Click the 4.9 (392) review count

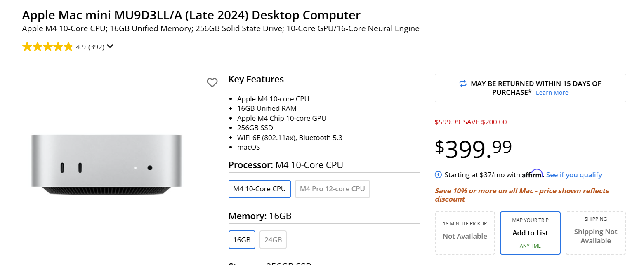tap(90, 47)
